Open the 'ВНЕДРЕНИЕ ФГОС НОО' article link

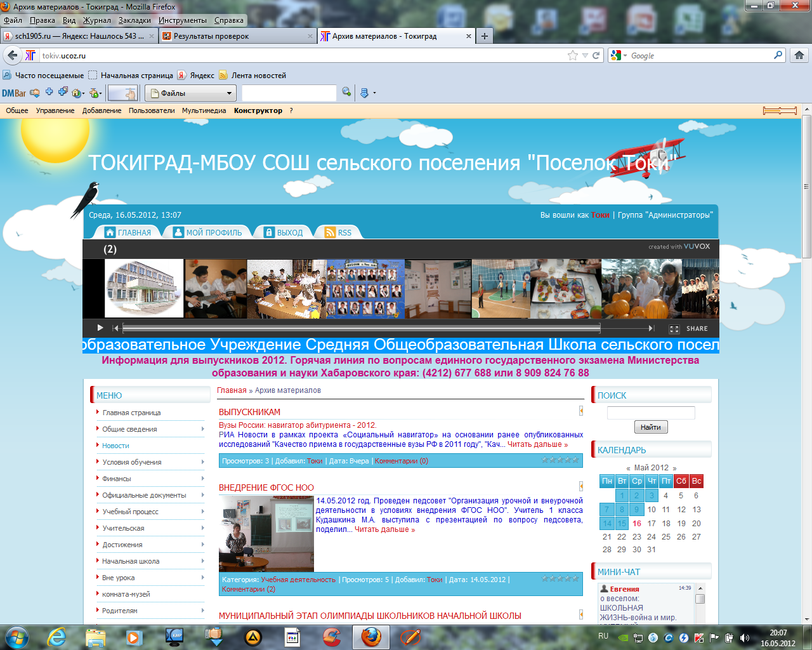click(x=266, y=487)
